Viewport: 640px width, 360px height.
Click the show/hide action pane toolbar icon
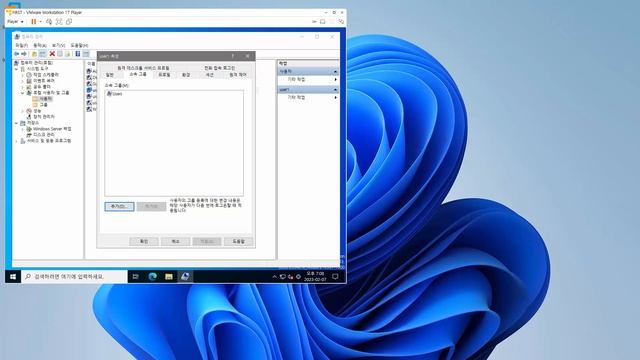tap(86, 54)
